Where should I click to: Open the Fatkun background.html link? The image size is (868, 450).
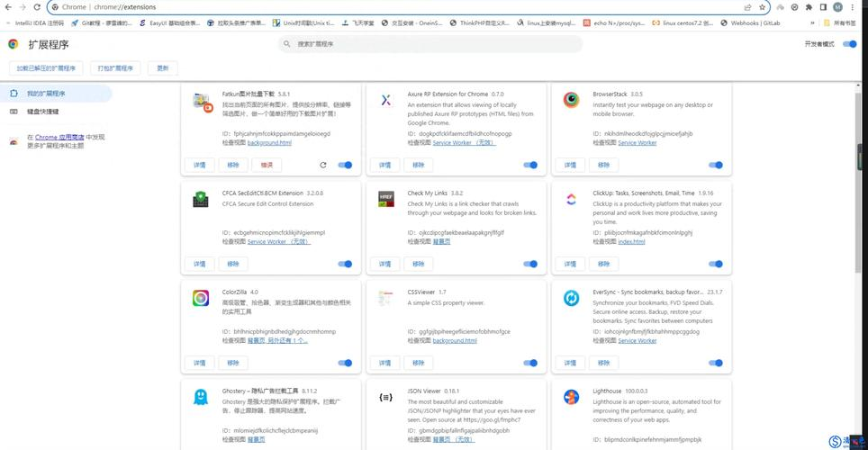[269, 142]
